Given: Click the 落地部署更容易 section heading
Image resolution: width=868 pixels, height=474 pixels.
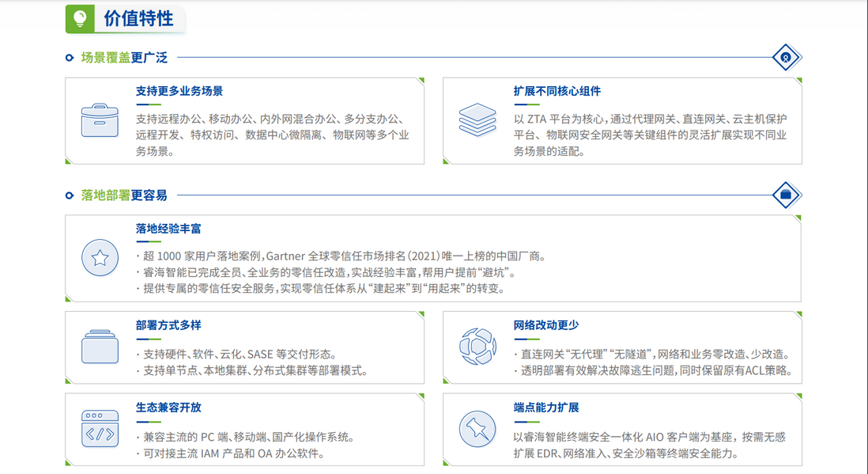Looking at the screenshot, I should click(124, 195).
